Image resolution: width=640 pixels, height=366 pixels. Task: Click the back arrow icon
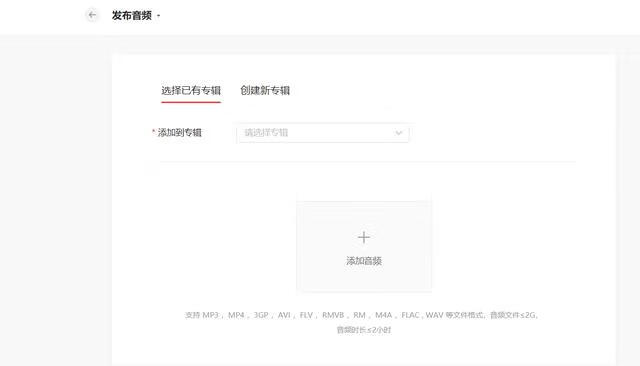pos(92,15)
